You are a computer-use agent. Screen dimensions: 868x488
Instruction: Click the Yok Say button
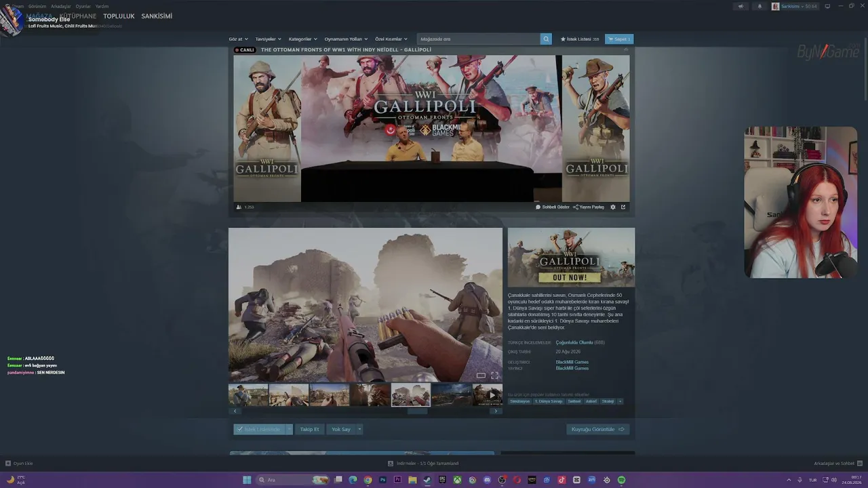coord(341,429)
